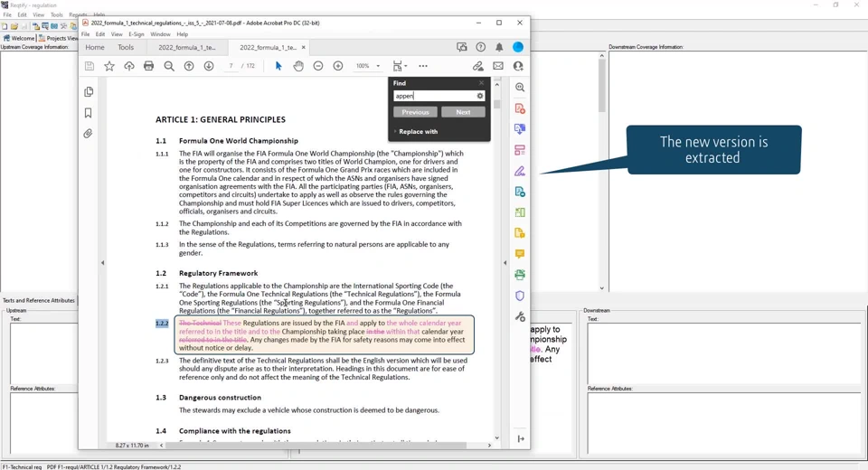
Task: Close the active 2022_formula_1 document tab
Action: pos(304,47)
